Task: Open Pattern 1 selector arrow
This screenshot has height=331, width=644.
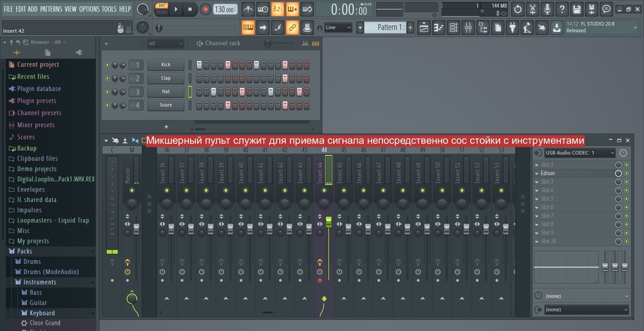Action: [361, 27]
